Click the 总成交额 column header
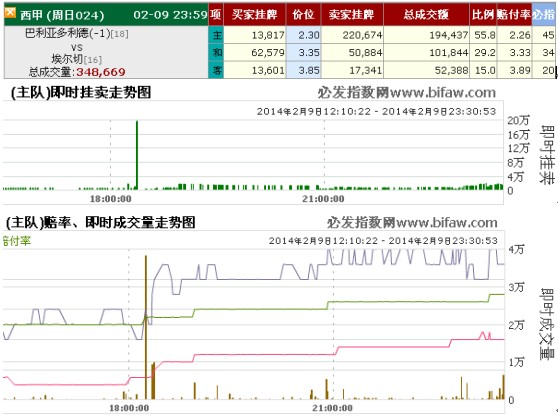Viewport: 558px width, 418px height. coord(426,15)
